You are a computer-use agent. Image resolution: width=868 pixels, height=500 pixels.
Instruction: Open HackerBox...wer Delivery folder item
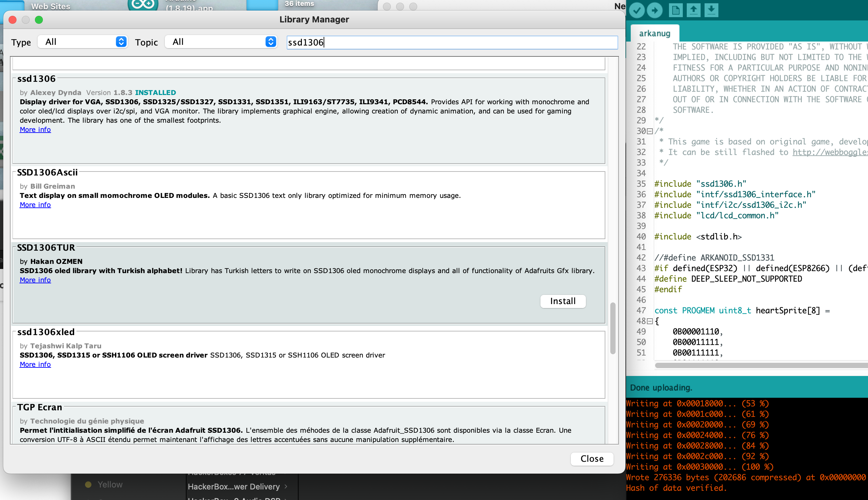(x=234, y=486)
